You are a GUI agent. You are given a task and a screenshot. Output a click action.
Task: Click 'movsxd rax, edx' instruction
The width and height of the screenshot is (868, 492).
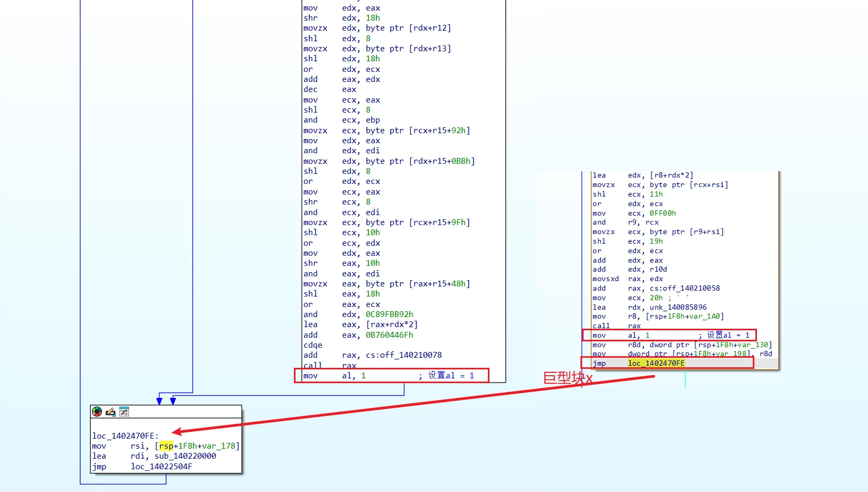pos(627,279)
